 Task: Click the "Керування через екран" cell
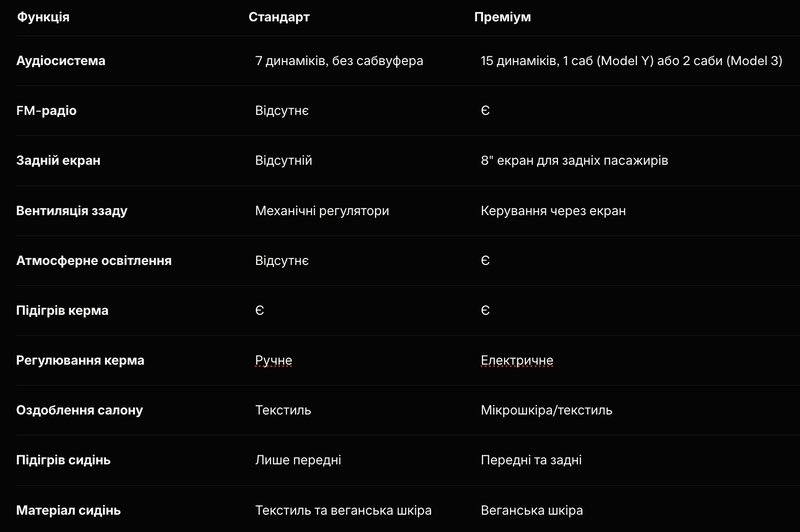coord(553,211)
